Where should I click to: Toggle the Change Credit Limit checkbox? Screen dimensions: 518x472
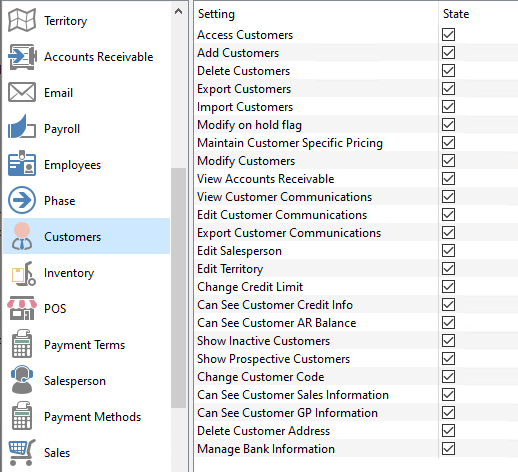(x=448, y=287)
